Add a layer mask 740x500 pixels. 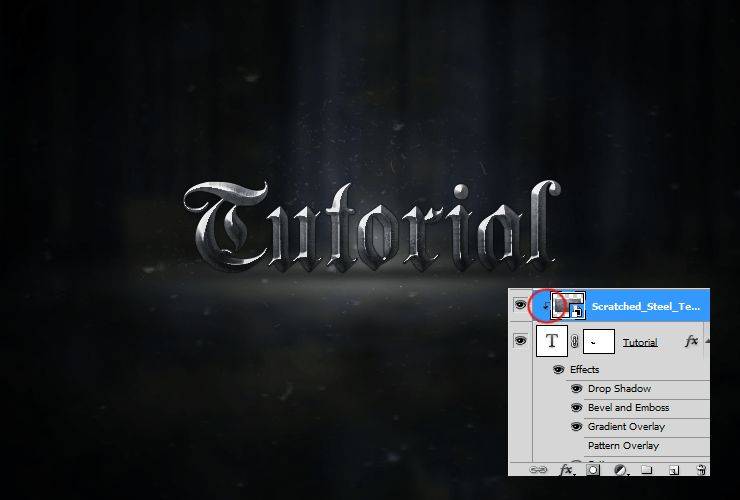593,470
